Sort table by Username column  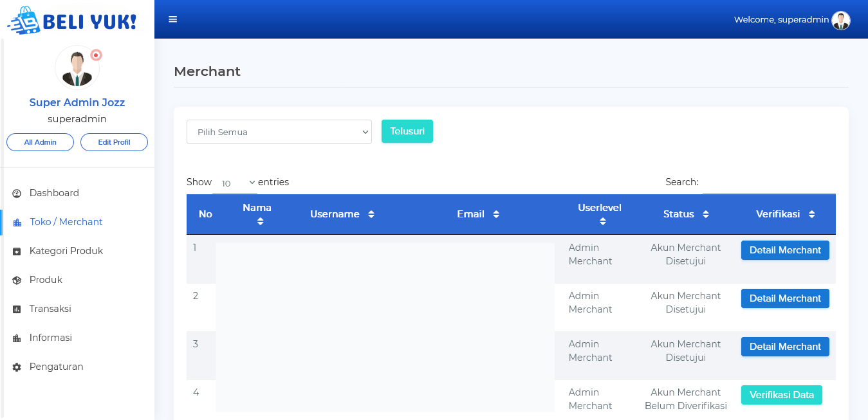371,214
